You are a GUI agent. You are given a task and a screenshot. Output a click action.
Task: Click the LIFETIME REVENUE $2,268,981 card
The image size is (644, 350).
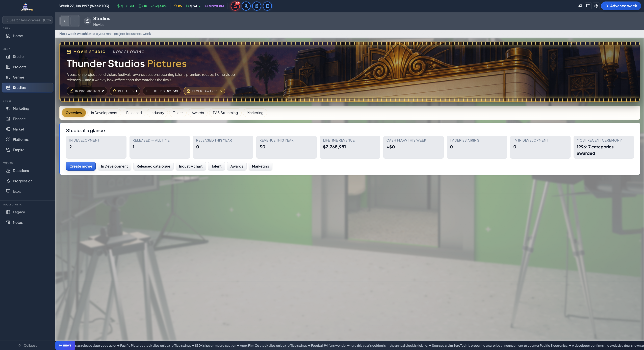[350, 147]
